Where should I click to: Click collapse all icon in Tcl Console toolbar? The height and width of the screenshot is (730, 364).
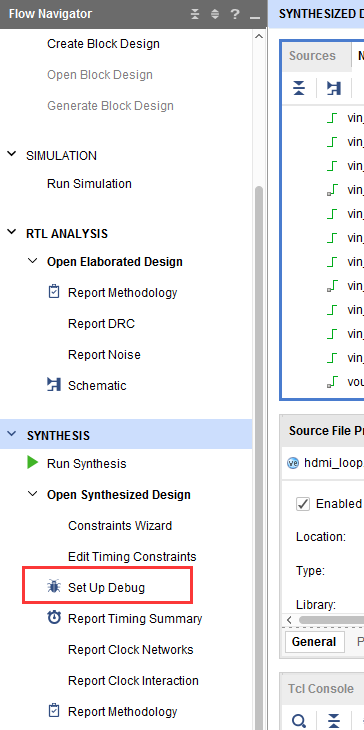(x=334, y=721)
